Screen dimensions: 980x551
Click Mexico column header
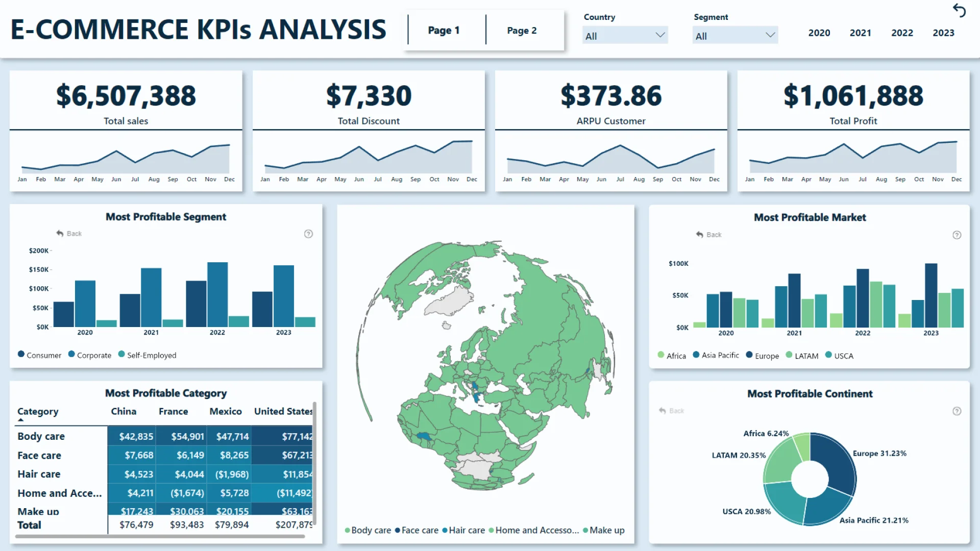point(226,411)
